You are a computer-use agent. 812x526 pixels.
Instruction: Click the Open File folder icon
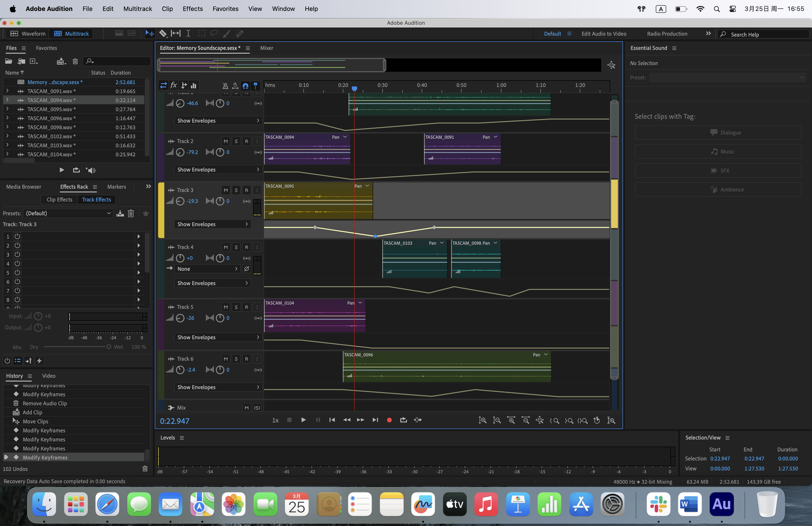click(9, 61)
